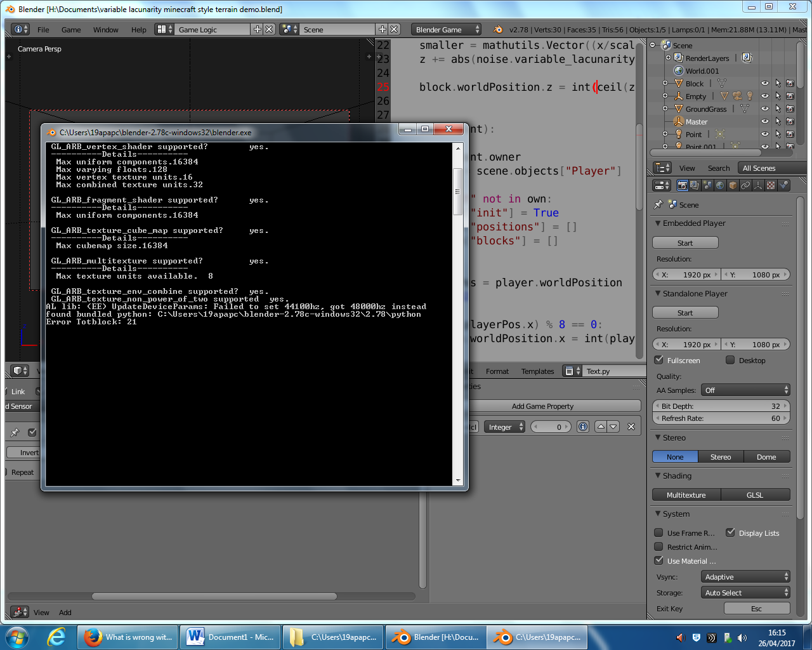Click the screen layout browse icon
This screenshot has height=650, width=812.
(165, 29)
